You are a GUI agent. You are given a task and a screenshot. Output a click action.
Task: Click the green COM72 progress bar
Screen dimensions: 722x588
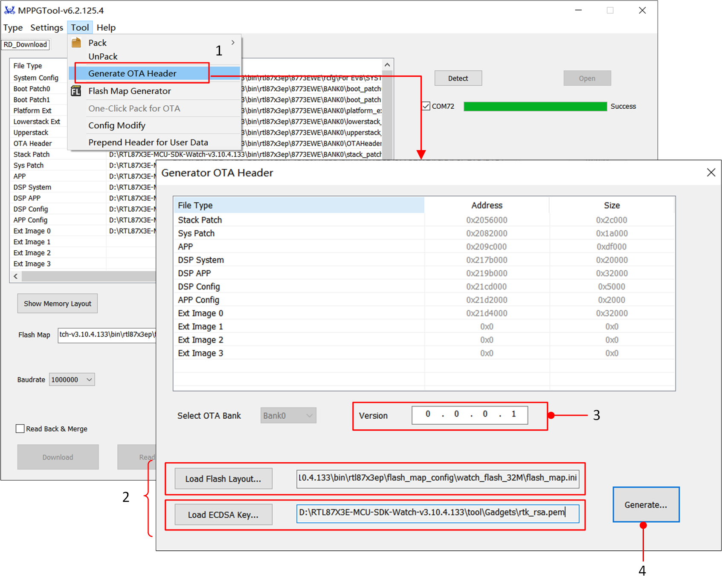point(535,106)
